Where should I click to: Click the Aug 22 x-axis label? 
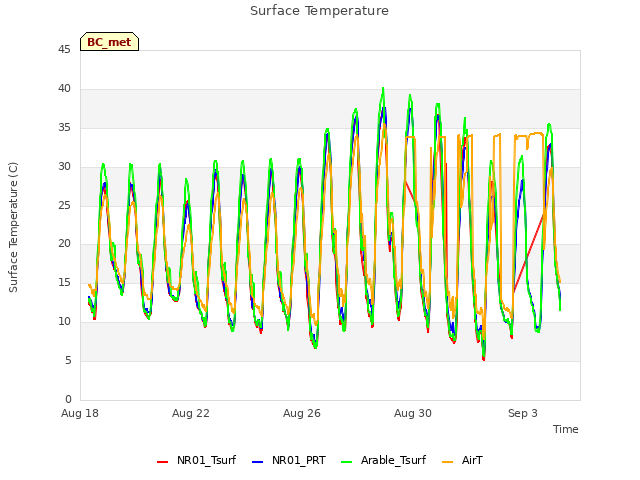coord(191,413)
